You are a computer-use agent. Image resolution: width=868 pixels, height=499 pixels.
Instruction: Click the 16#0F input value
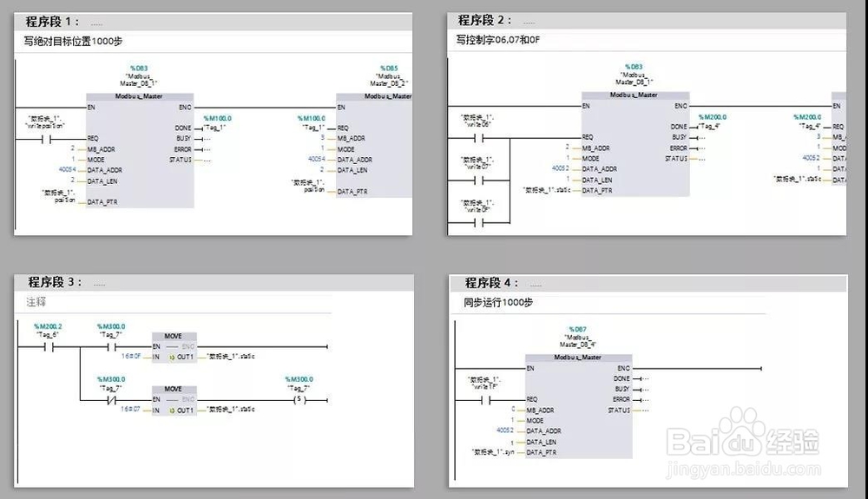click(131, 357)
